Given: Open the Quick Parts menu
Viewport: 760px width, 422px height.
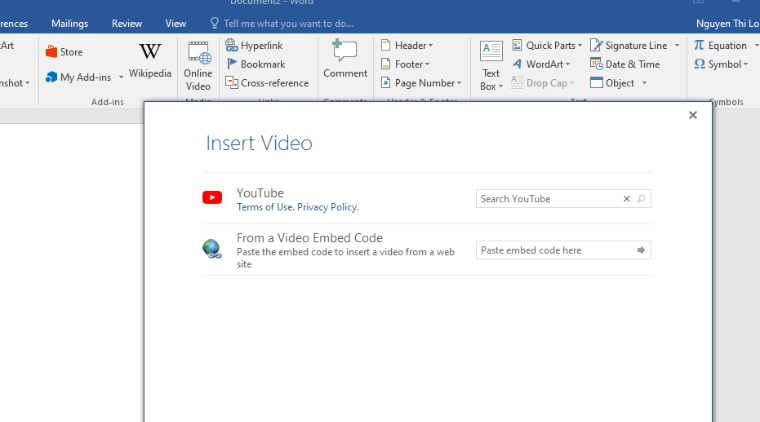Looking at the screenshot, I should [547, 46].
